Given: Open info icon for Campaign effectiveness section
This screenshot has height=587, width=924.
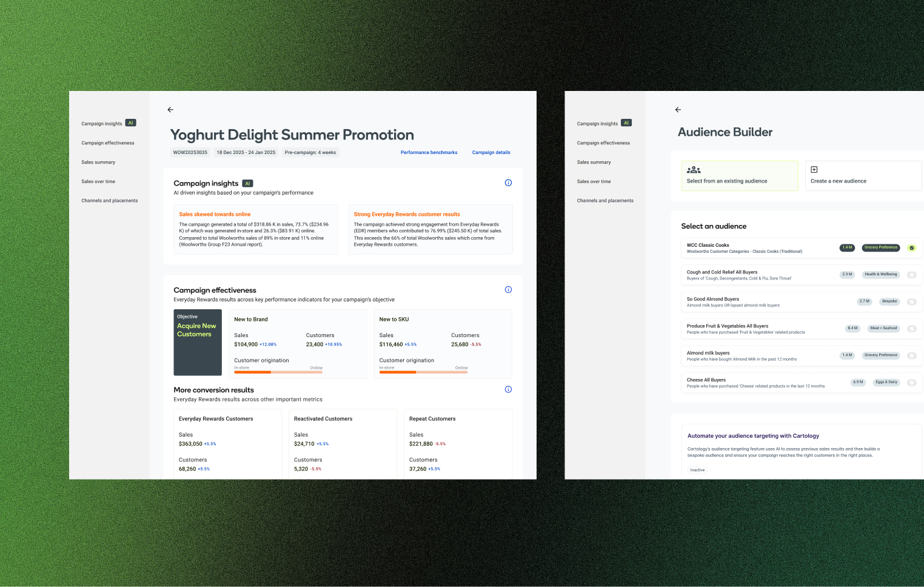Looking at the screenshot, I should click(x=508, y=289).
